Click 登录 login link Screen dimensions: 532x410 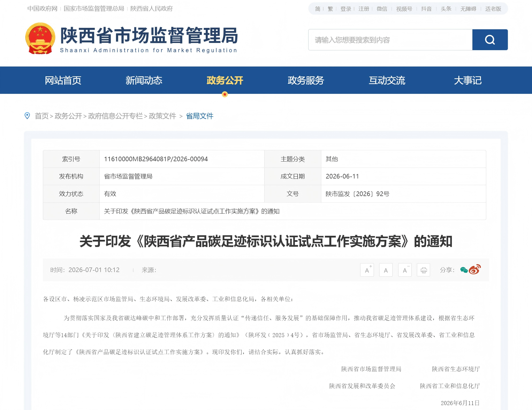(x=346, y=9)
